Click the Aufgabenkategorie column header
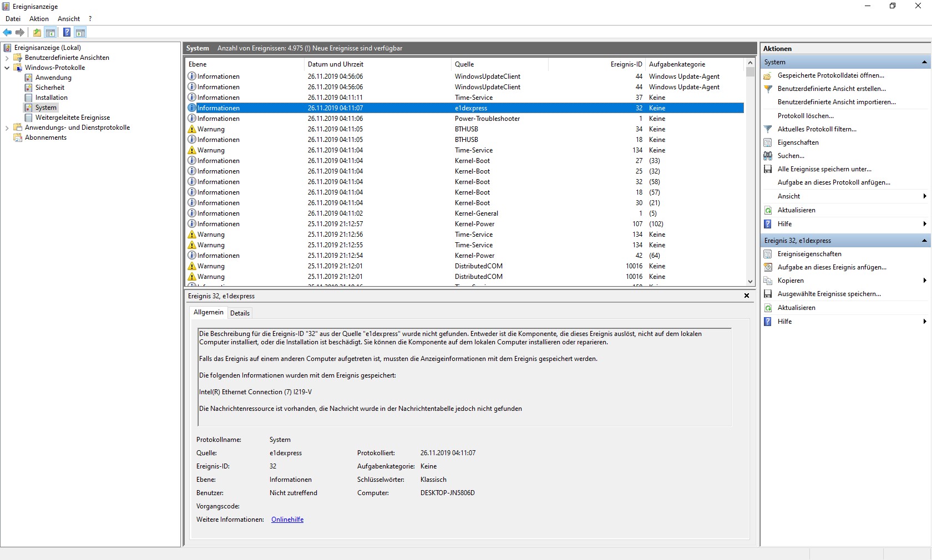 696,64
